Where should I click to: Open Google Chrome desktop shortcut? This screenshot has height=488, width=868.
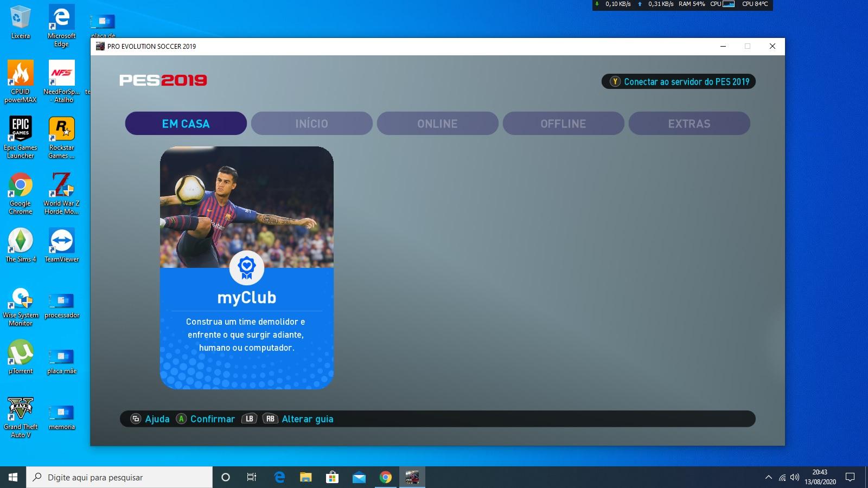(21, 194)
